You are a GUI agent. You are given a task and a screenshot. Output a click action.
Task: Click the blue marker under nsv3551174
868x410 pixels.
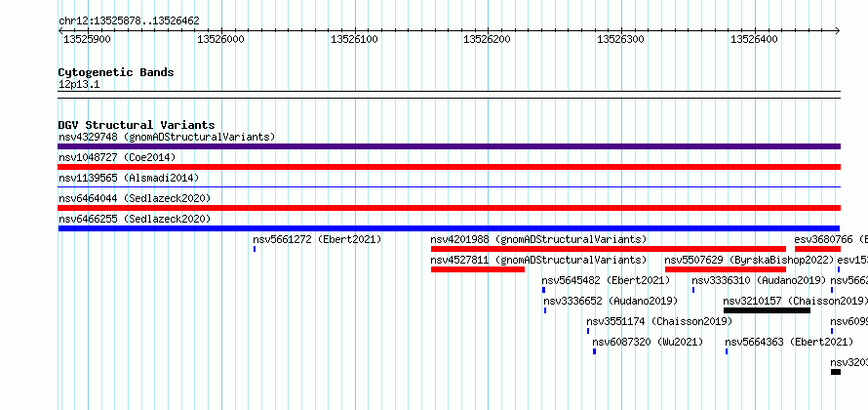click(x=588, y=331)
